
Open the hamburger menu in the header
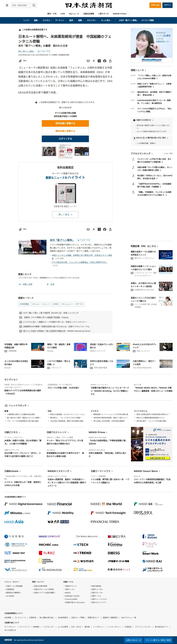[7, 5]
